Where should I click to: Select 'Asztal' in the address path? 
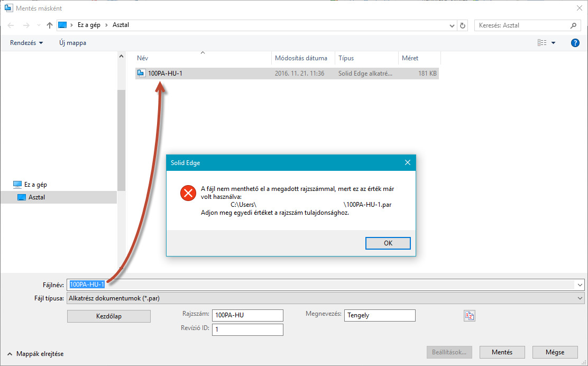point(121,25)
